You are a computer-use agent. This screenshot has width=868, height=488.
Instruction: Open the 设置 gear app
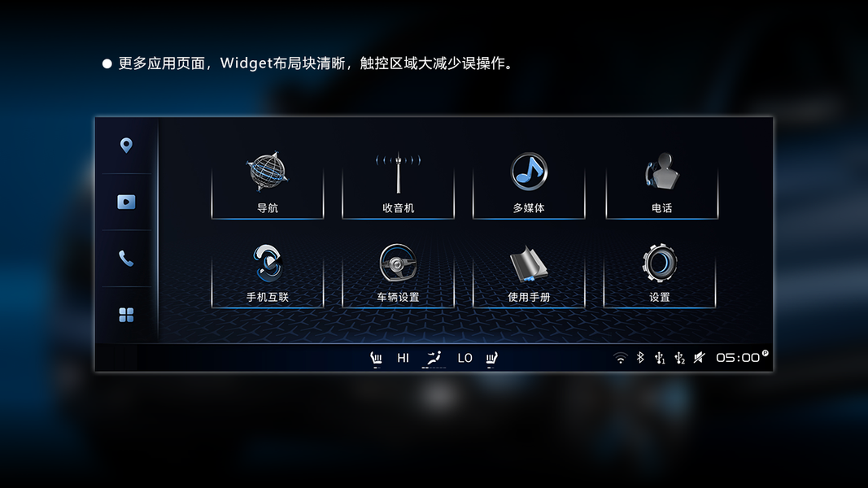click(x=659, y=274)
